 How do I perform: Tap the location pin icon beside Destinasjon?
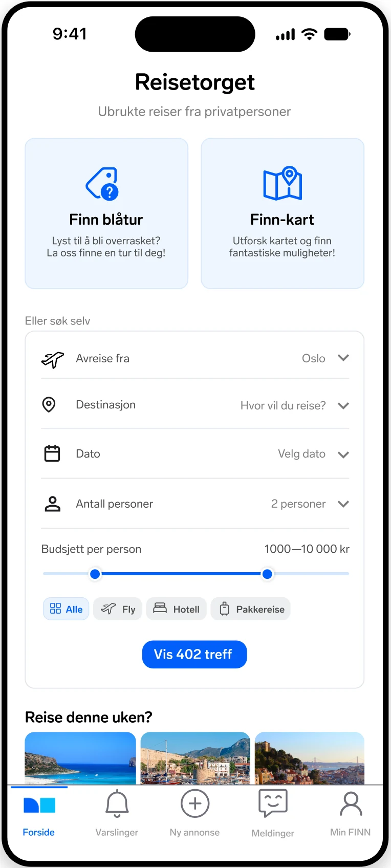(49, 404)
